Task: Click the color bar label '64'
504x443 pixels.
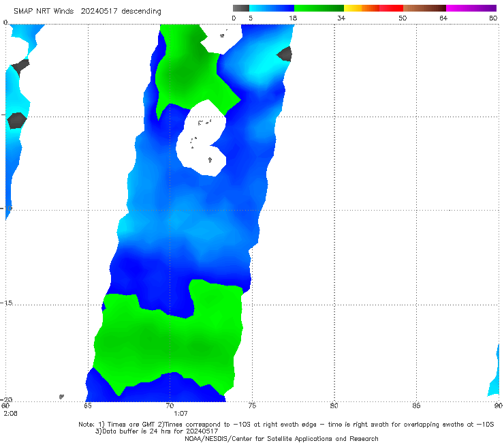Action: click(443, 18)
